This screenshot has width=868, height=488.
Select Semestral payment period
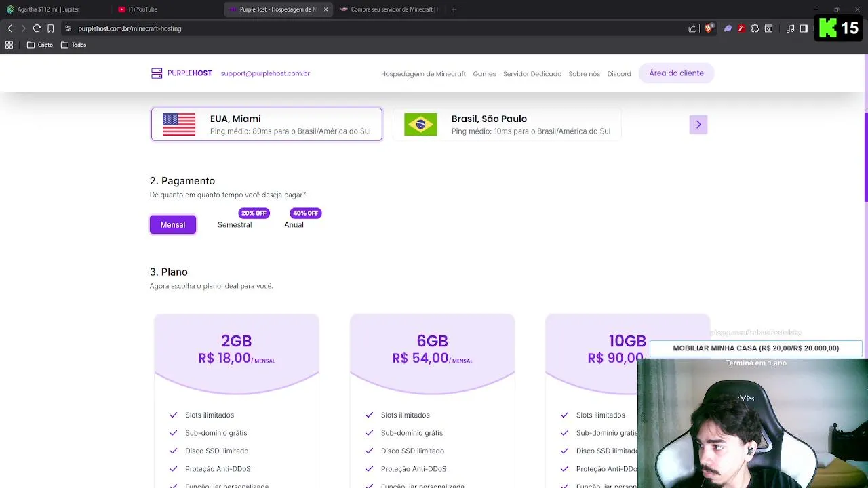[x=235, y=224]
